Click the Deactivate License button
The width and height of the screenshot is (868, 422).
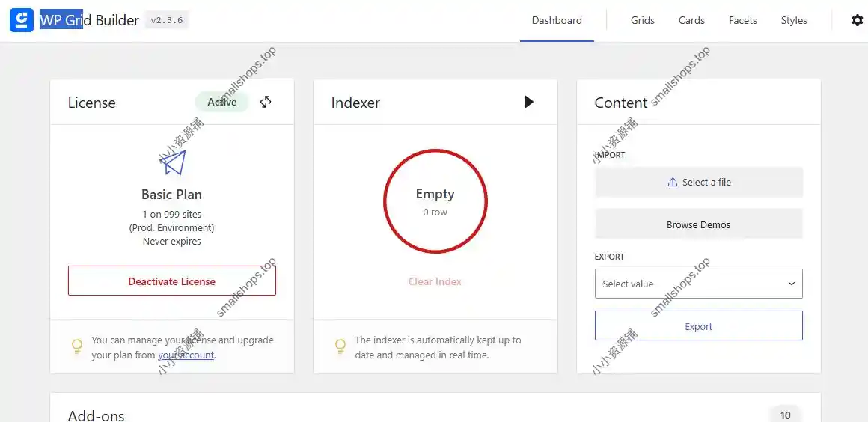(171, 281)
